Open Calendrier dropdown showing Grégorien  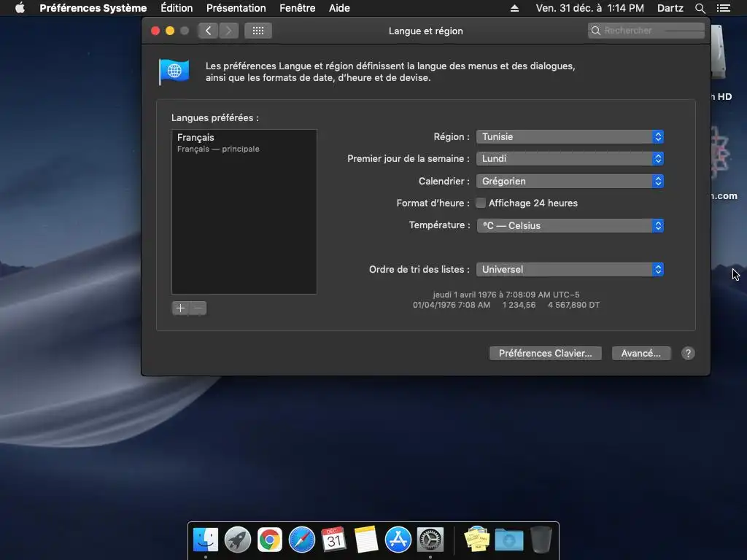tap(570, 181)
